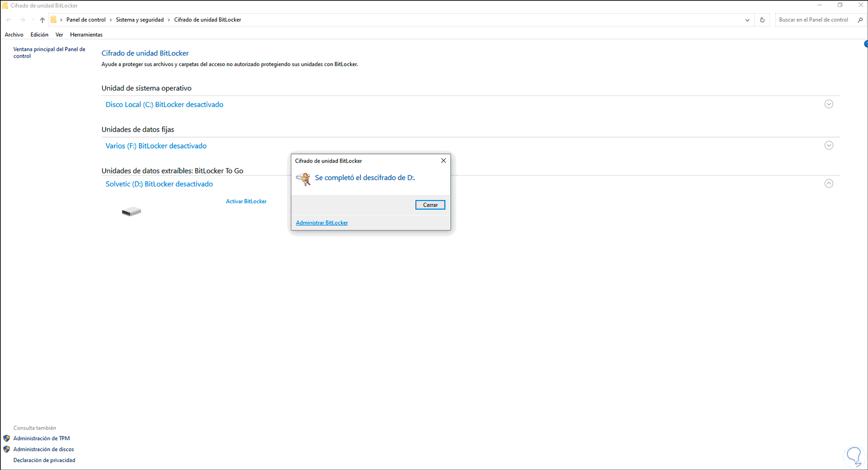Open address bar history dropdown
The image size is (868, 470).
[x=748, y=20]
